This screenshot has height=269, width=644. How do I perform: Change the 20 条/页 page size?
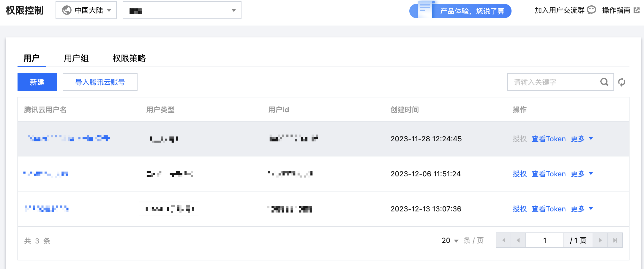(450, 240)
